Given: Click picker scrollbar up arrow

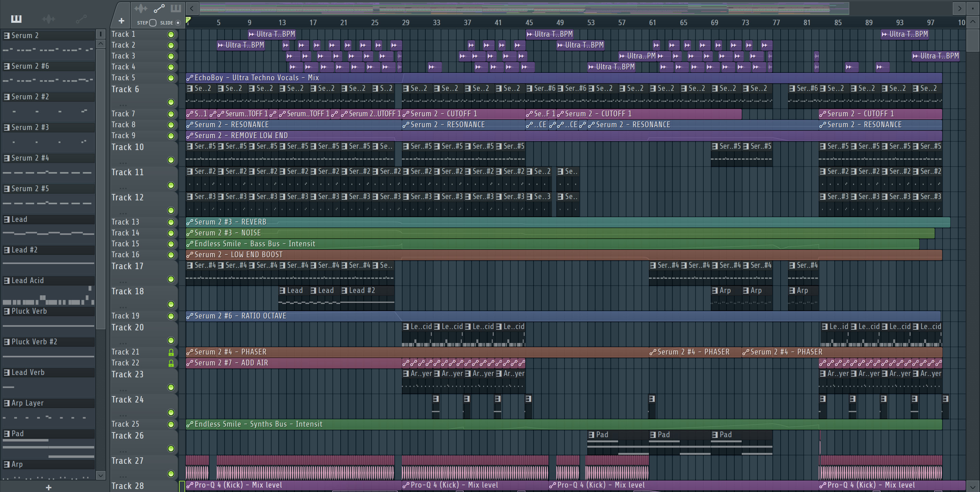Looking at the screenshot, I should (100, 44).
